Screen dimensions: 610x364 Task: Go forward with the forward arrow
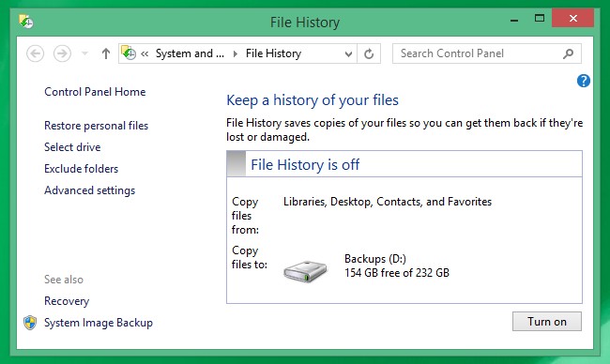tap(62, 53)
